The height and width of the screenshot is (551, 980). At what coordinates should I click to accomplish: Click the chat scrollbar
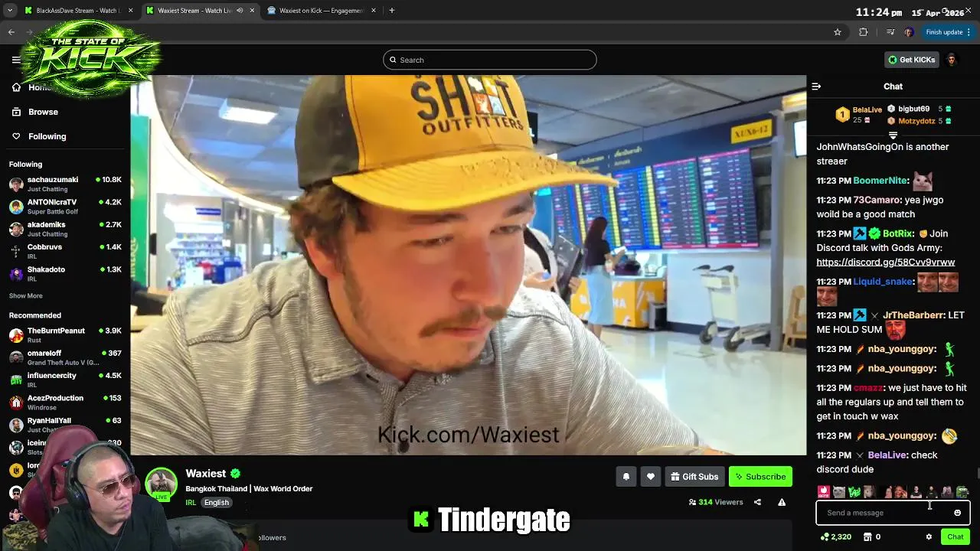(x=977, y=472)
